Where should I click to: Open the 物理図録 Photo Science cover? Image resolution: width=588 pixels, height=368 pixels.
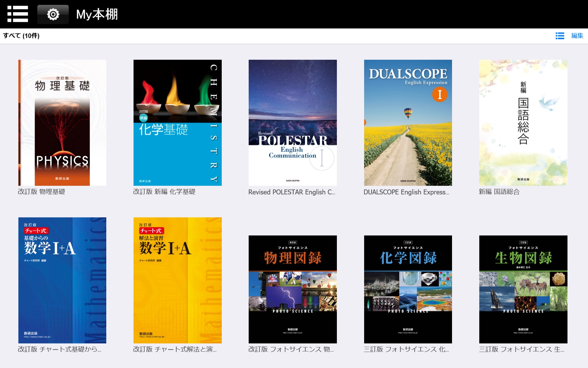(x=292, y=289)
